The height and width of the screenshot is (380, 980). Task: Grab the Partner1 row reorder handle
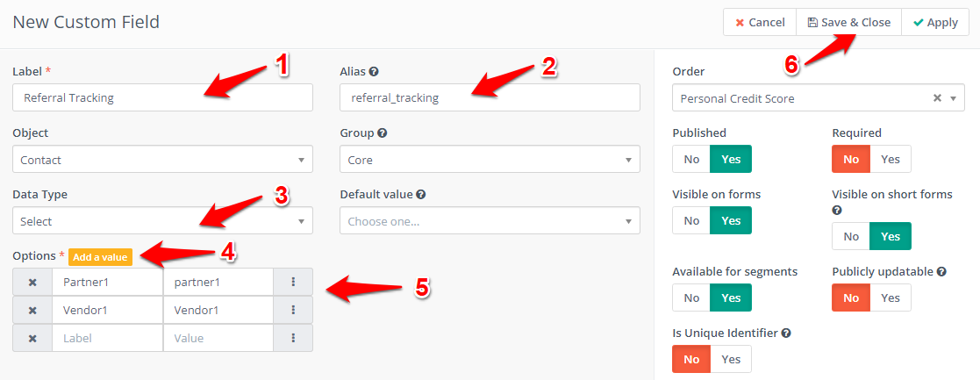292,283
